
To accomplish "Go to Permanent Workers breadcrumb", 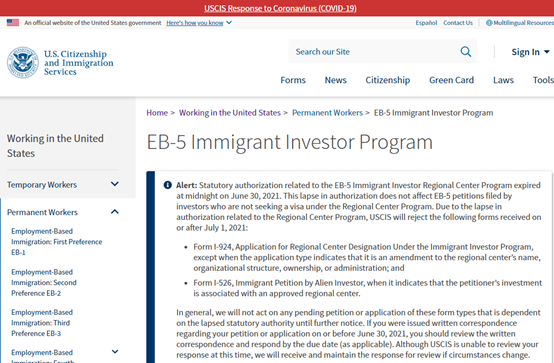I will point(327,113).
